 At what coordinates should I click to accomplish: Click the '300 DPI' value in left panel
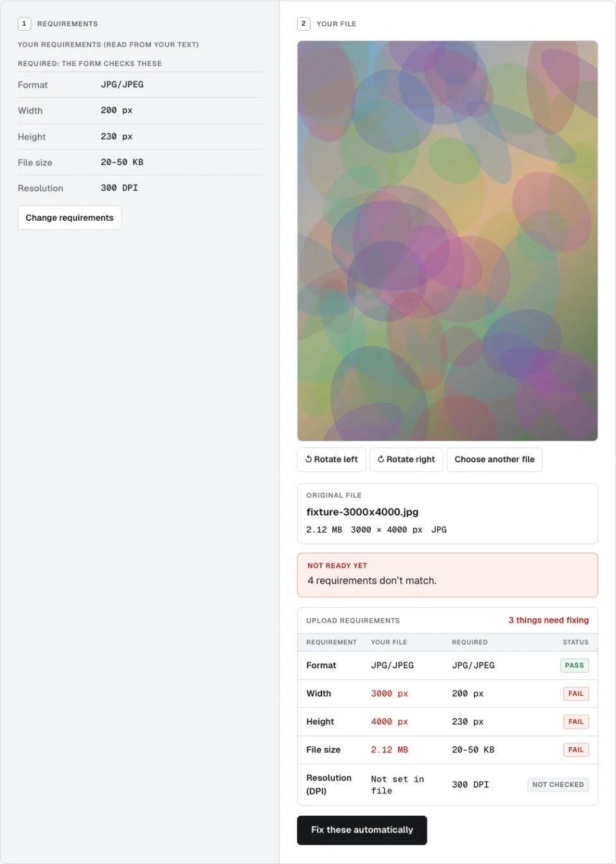119,188
